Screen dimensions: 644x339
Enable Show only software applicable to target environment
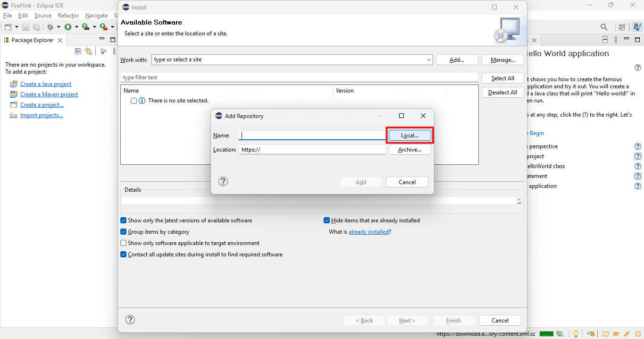124,243
